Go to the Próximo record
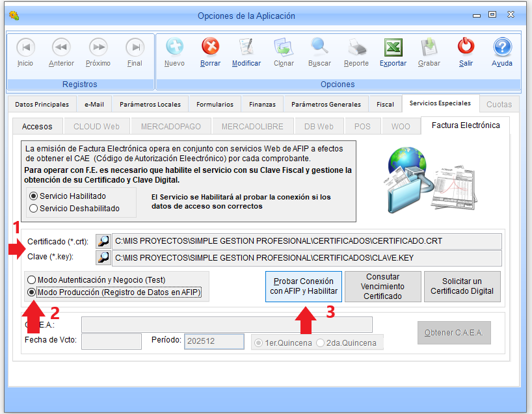The height and width of the screenshot is (414, 532). 98,47
